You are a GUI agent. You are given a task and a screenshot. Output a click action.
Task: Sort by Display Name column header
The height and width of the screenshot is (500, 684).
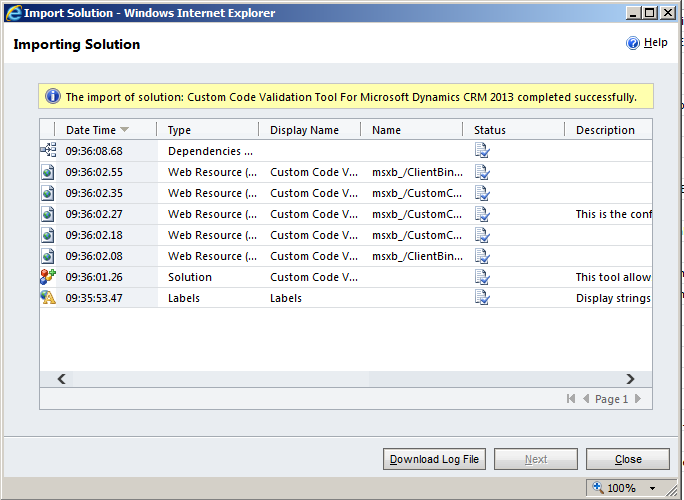coord(309,130)
